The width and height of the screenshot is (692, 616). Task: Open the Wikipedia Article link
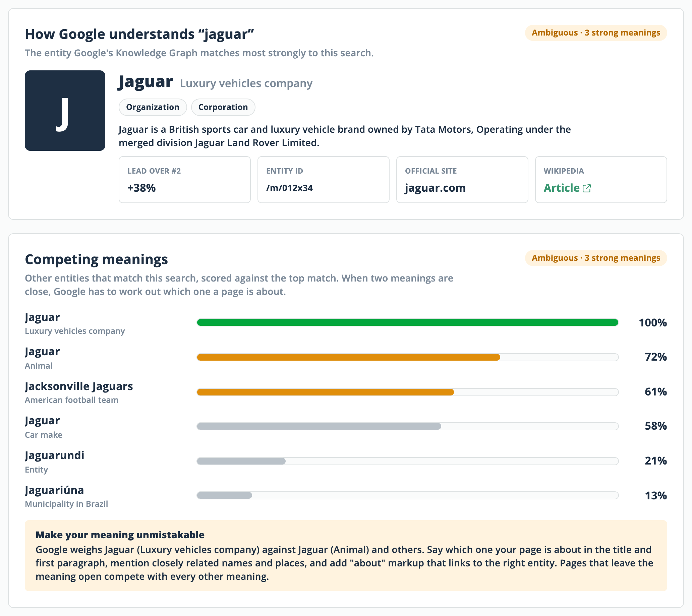[567, 188]
